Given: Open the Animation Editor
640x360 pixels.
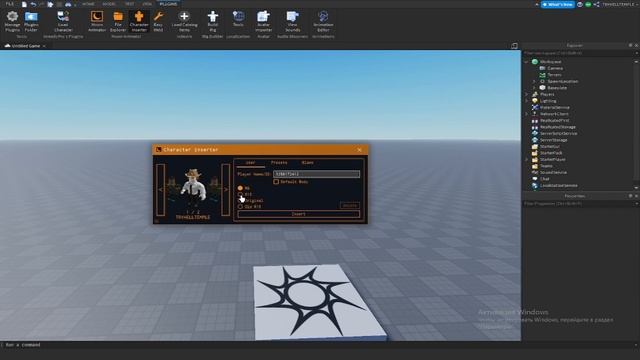Looking at the screenshot, I should click(x=323, y=21).
